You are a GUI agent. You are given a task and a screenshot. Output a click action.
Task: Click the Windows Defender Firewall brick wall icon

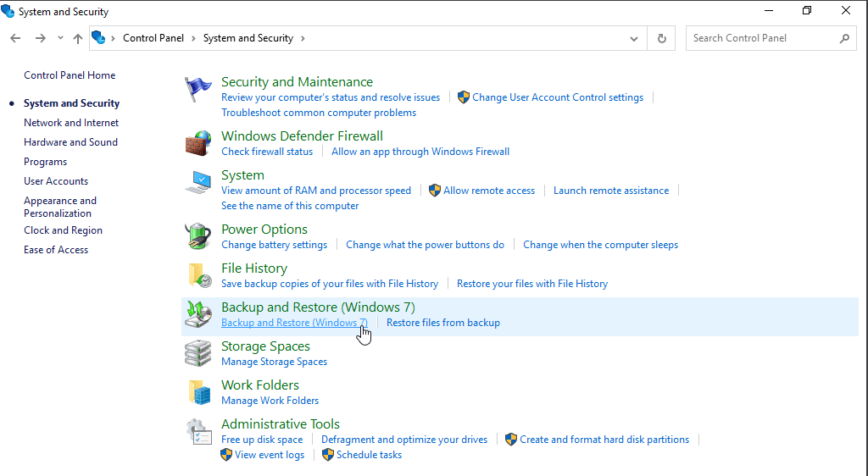point(198,143)
